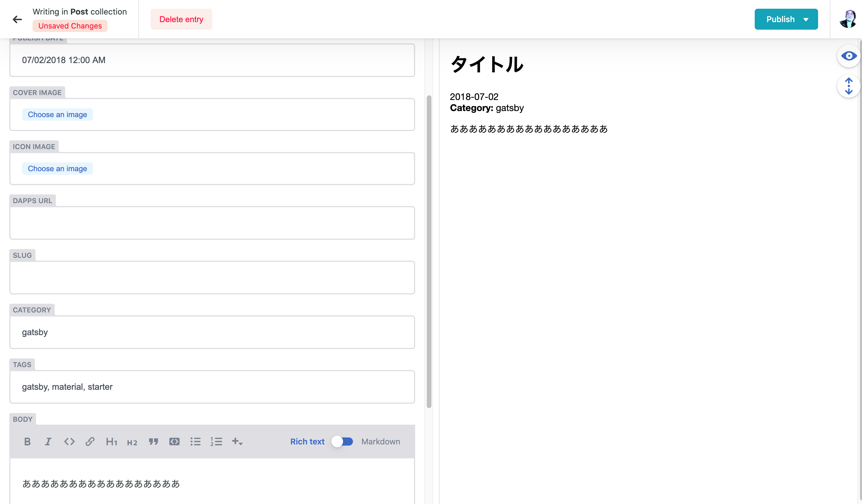
Task: Click the Delete entry button
Action: pyautogui.click(x=181, y=19)
